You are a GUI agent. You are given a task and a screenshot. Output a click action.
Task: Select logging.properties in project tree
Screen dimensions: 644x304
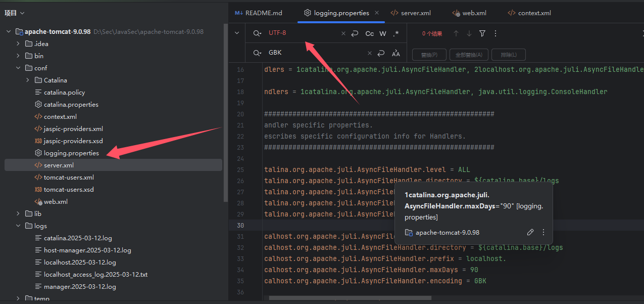pos(71,153)
